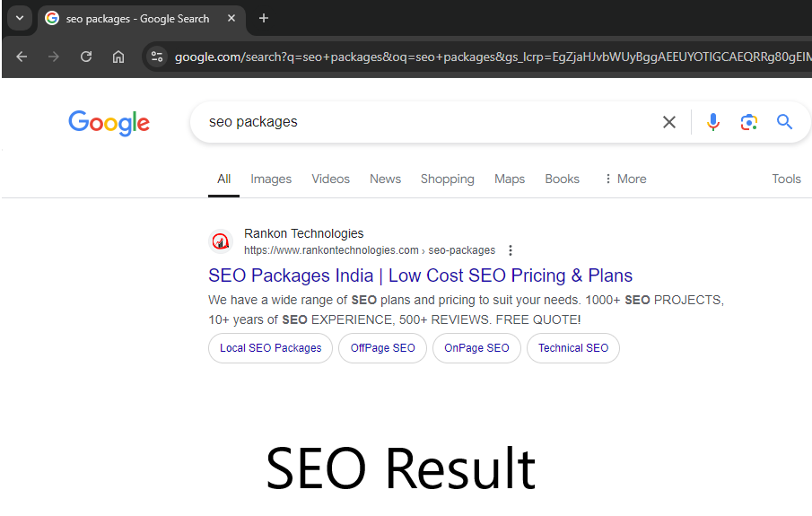Click the browser back arrow
This screenshot has height=516, width=812.
click(22, 57)
